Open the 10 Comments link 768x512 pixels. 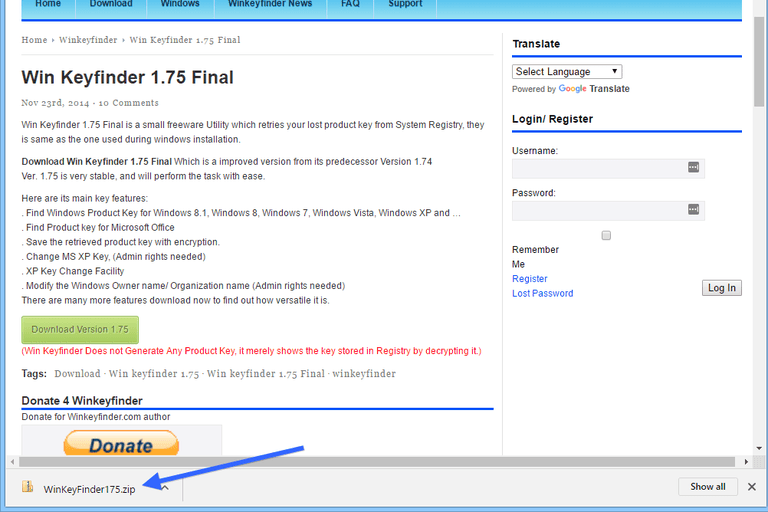pos(128,103)
